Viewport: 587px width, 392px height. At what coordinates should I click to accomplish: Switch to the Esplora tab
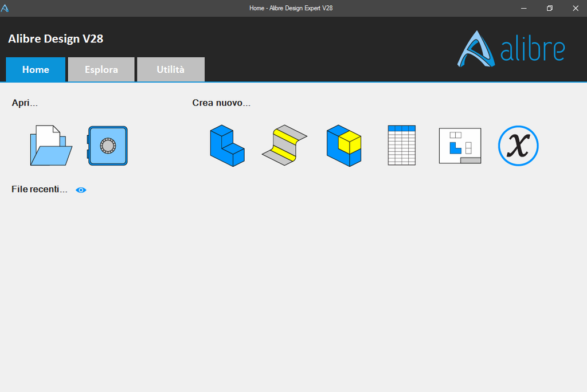(x=101, y=69)
